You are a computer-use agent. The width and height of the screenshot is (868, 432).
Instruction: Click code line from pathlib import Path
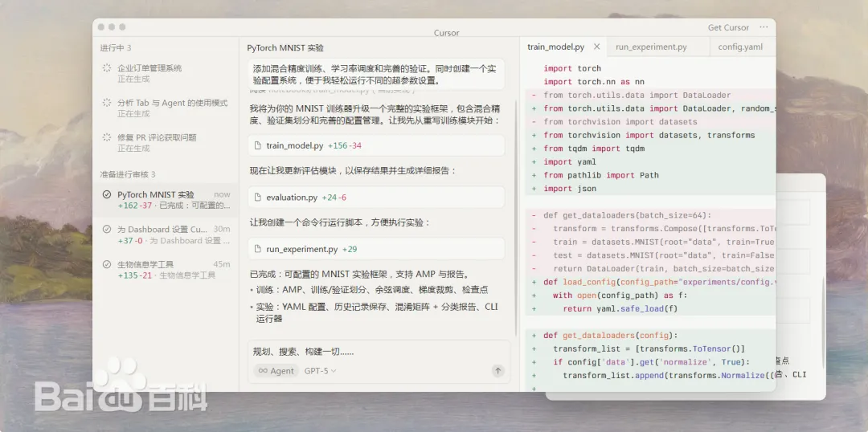(x=601, y=175)
